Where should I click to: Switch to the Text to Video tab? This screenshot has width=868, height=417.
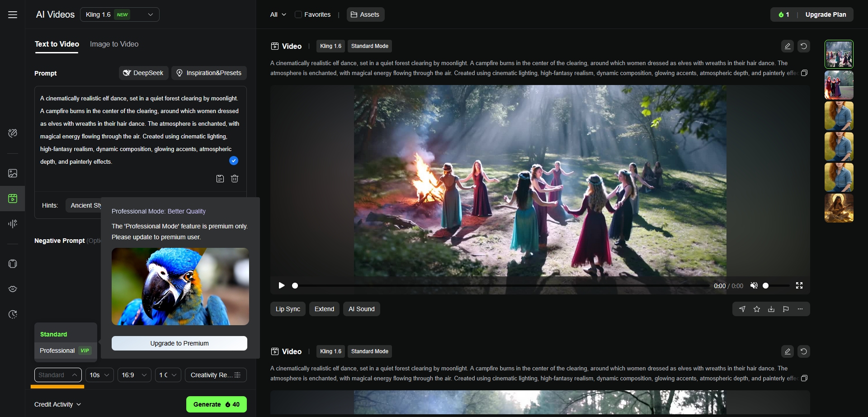[x=57, y=44]
